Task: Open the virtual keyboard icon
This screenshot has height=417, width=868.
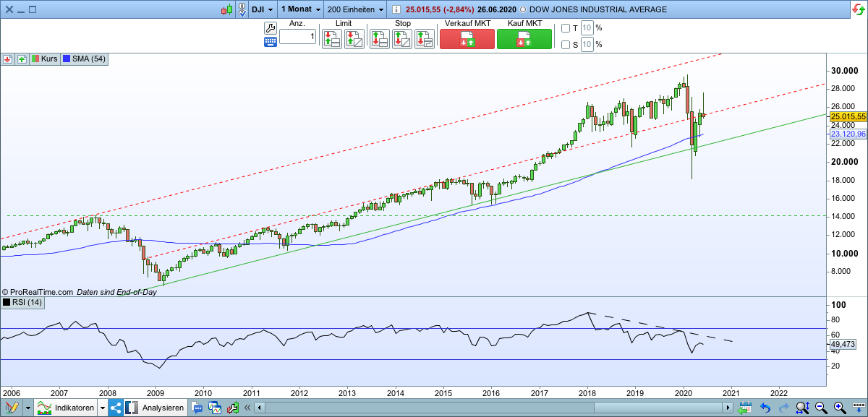Action: tap(270, 41)
